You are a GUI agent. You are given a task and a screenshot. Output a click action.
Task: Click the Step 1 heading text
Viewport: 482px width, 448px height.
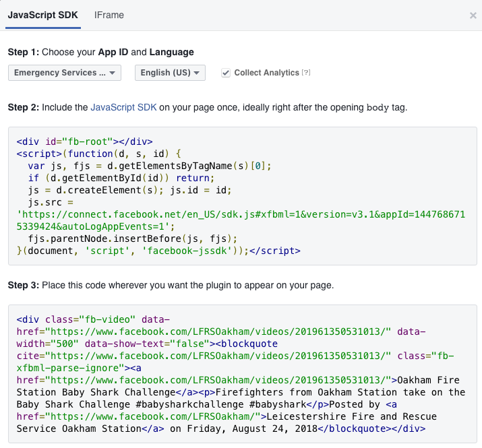tap(101, 52)
